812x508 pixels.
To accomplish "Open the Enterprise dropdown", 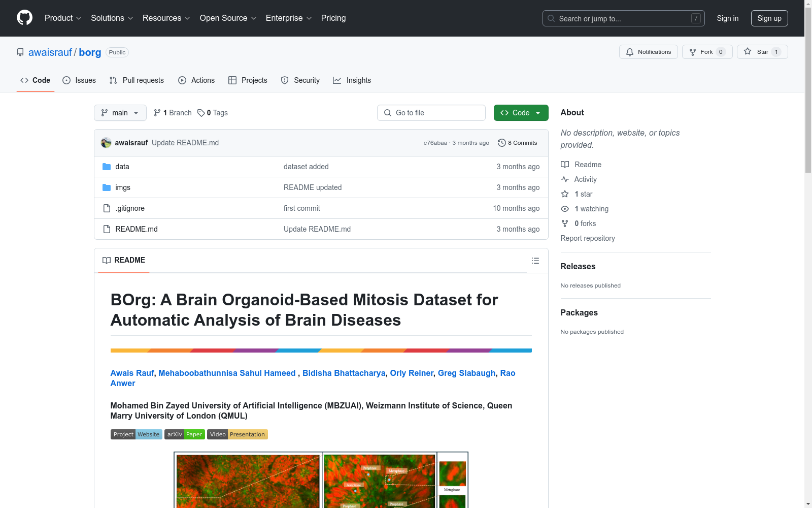I will (289, 18).
